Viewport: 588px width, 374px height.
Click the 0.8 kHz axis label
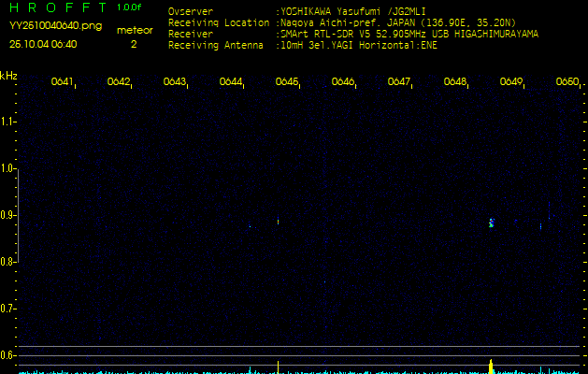point(7,262)
